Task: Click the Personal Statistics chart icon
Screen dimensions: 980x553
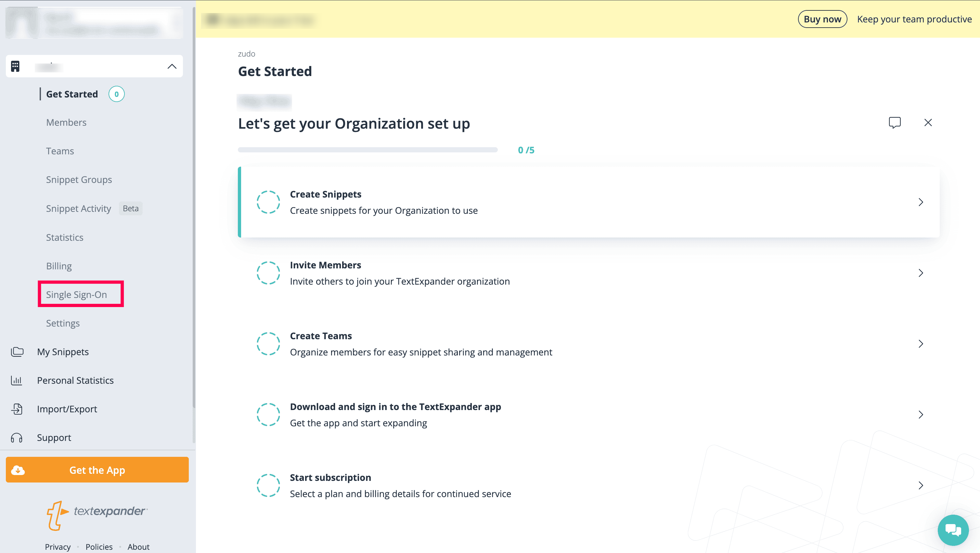Action: 16,380
